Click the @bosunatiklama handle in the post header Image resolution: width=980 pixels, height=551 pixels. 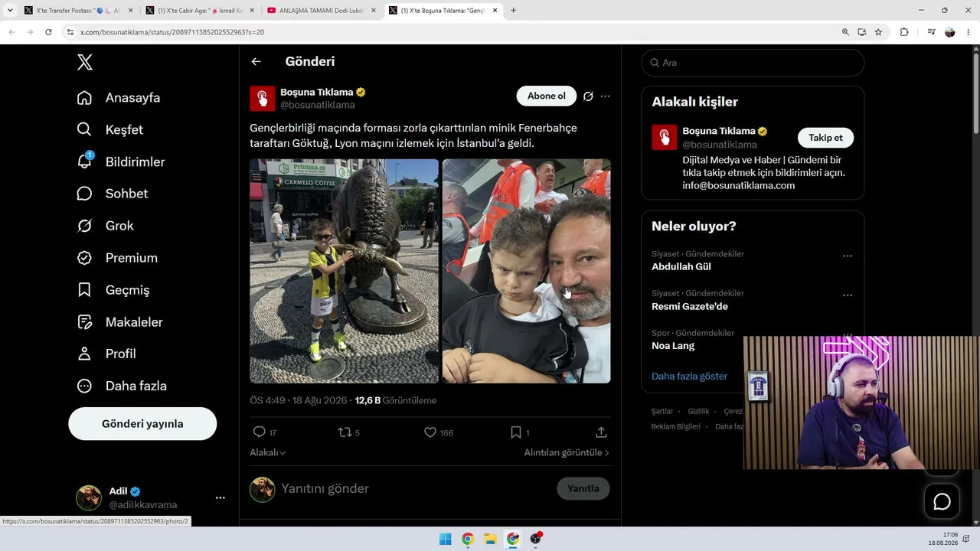318,105
